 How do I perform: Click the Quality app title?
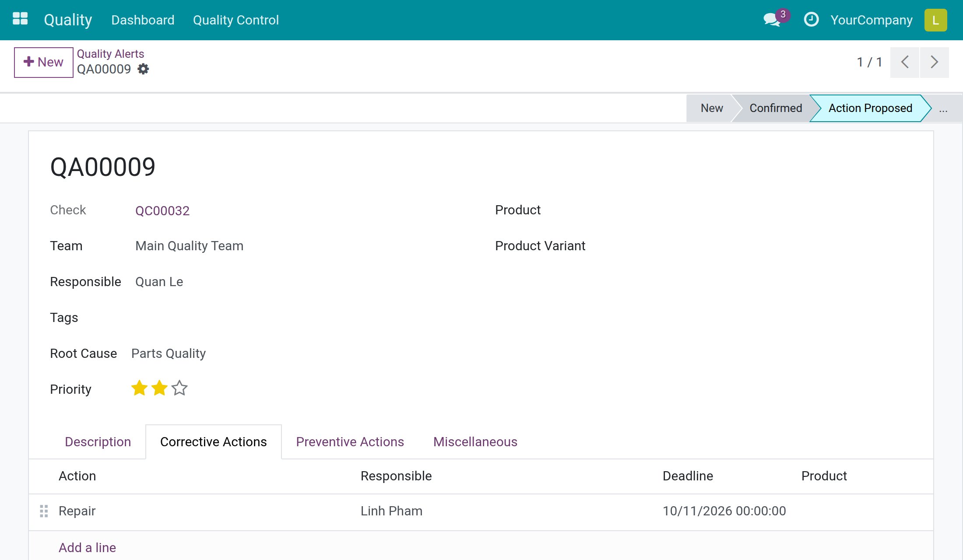pyautogui.click(x=68, y=20)
